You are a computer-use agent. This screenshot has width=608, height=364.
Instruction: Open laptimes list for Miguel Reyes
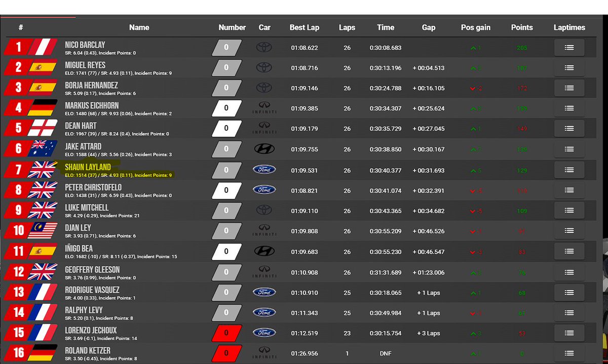tap(569, 68)
